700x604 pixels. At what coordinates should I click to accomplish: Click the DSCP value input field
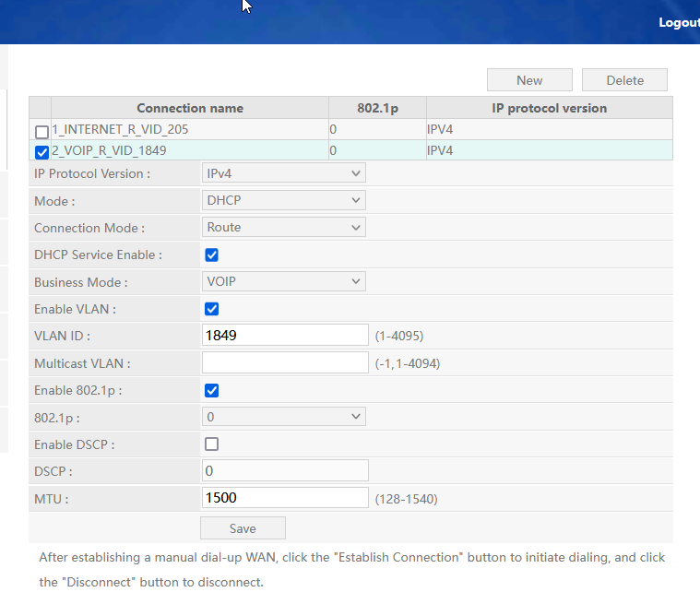point(284,471)
